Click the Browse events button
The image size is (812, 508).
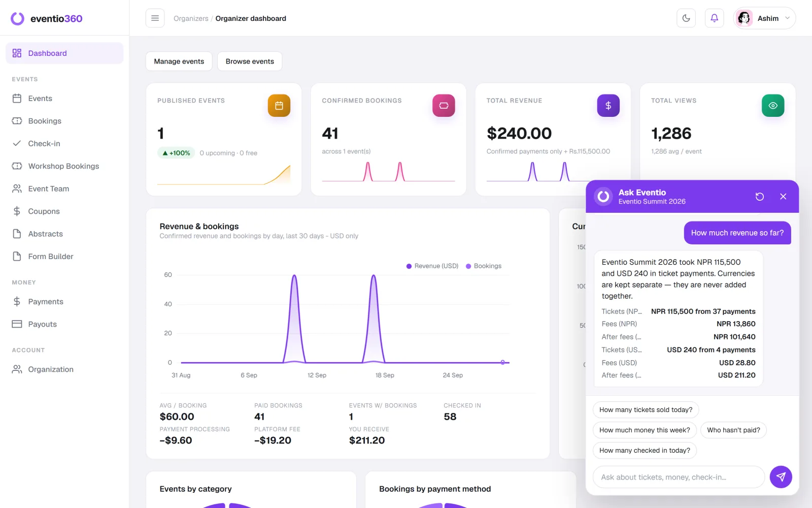pyautogui.click(x=250, y=61)
